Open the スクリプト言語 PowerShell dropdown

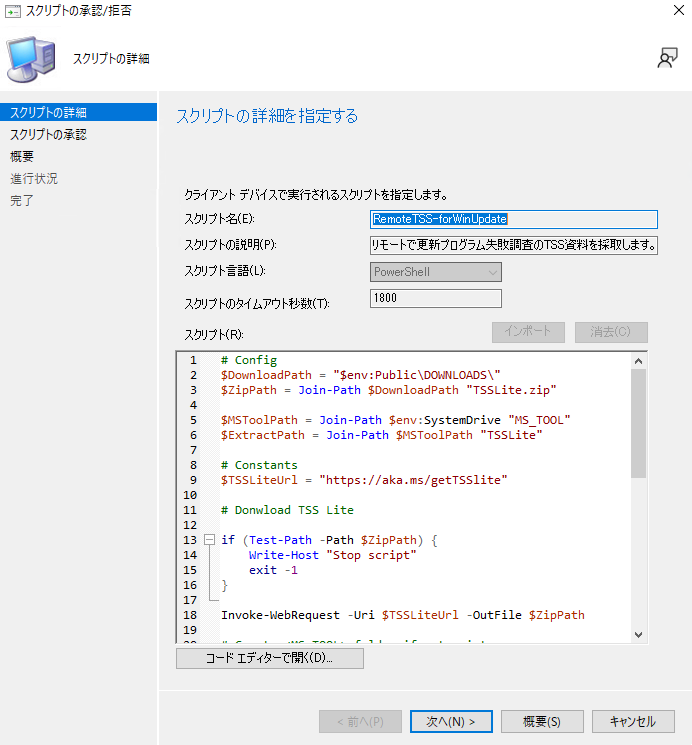click(435, 272)
